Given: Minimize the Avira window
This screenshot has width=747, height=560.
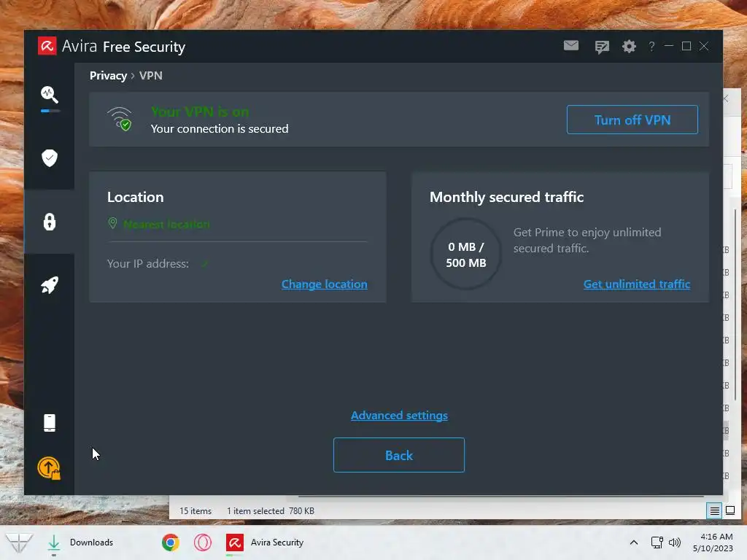Looking at the screenshot, I should click(x=669, y=46).
